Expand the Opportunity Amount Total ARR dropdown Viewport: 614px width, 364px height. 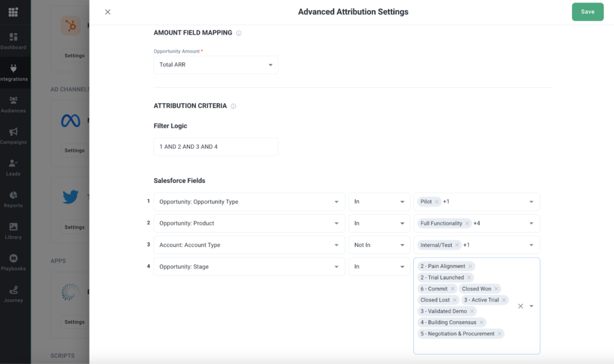[216, 65]
